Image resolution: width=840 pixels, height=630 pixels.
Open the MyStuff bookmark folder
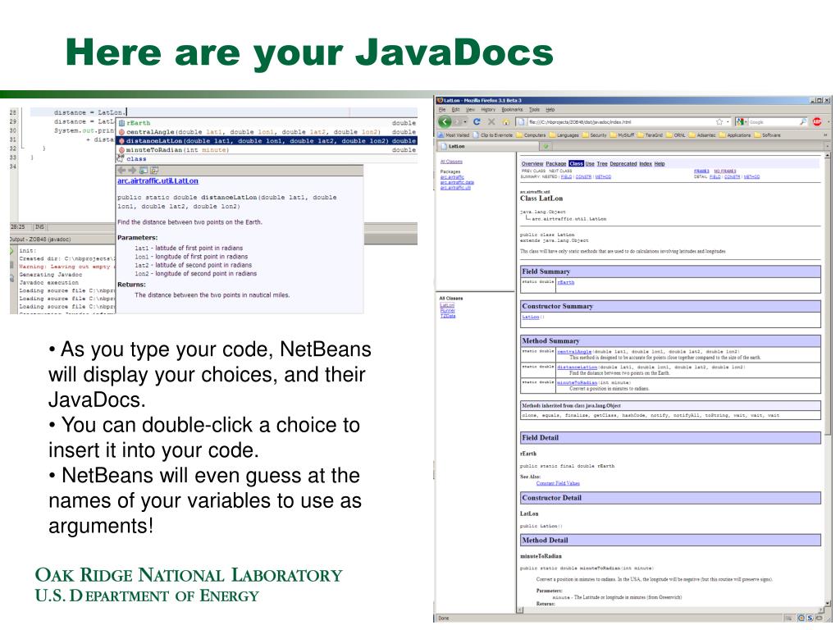pyautogui.click(x=623, y=135)
